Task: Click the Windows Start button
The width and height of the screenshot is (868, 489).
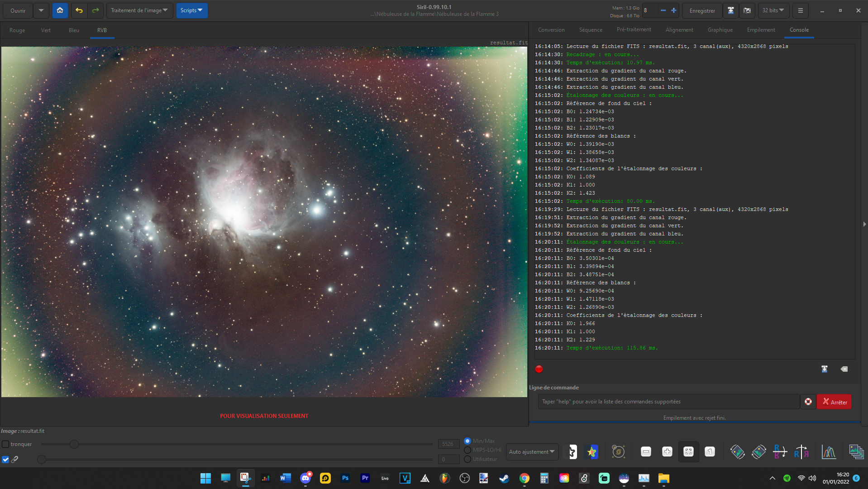Action: point(205,478)
